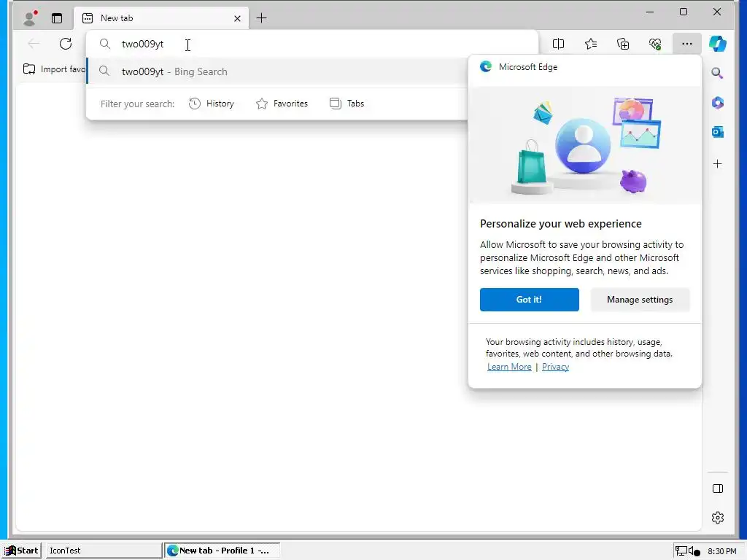Select the two009yt Bing Search suggestion
Viewport: 747px width, 560px height.
277,71
